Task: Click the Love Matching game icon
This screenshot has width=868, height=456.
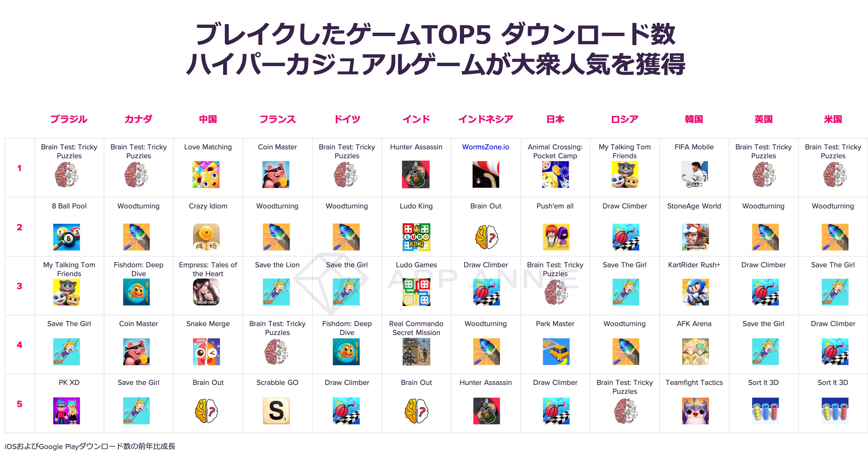Action: point(206,175)
